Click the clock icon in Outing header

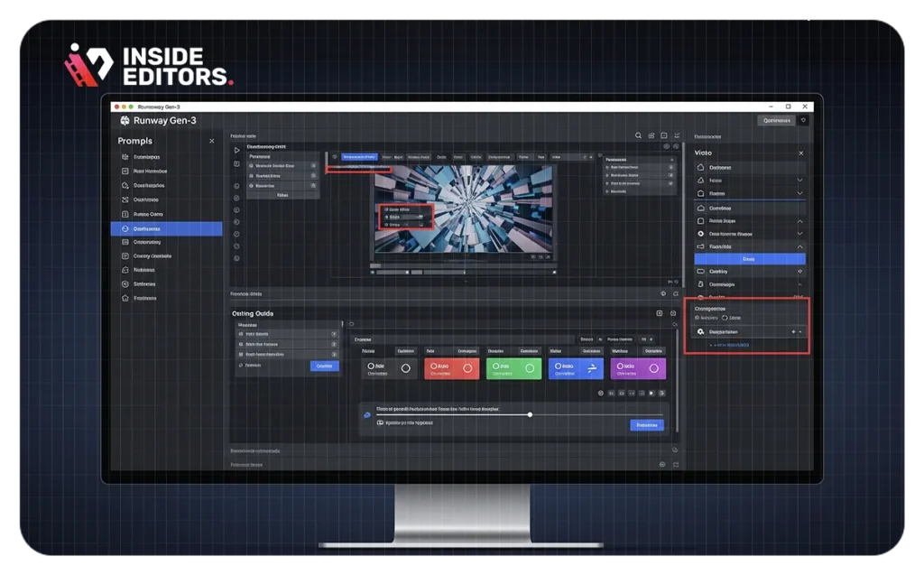(x=673, y=313)
